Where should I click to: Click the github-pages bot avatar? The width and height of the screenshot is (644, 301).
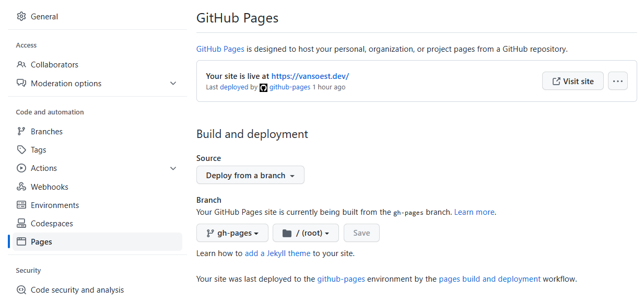pyautogui.click(x=263, y=87)
